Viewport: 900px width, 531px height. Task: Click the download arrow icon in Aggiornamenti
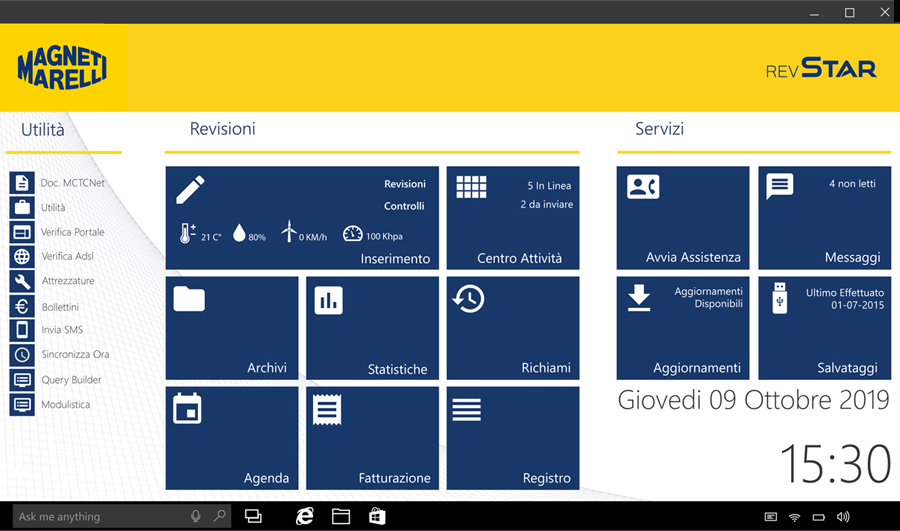click(639, 297)
